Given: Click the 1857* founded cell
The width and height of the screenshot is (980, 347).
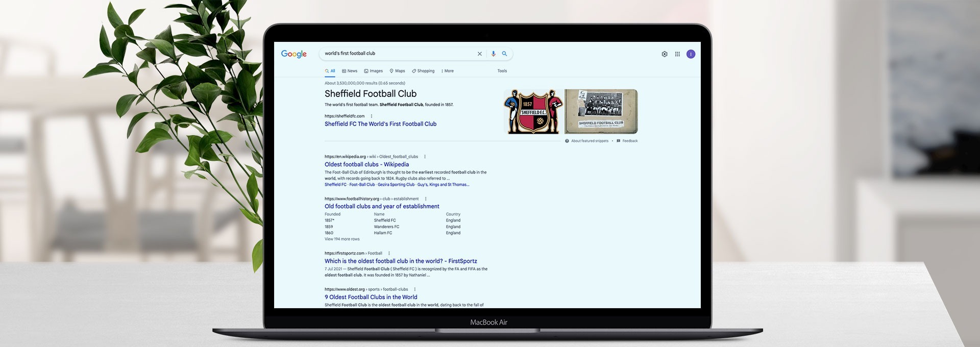Looking at the screenshot, I should (x=329, y=220).
